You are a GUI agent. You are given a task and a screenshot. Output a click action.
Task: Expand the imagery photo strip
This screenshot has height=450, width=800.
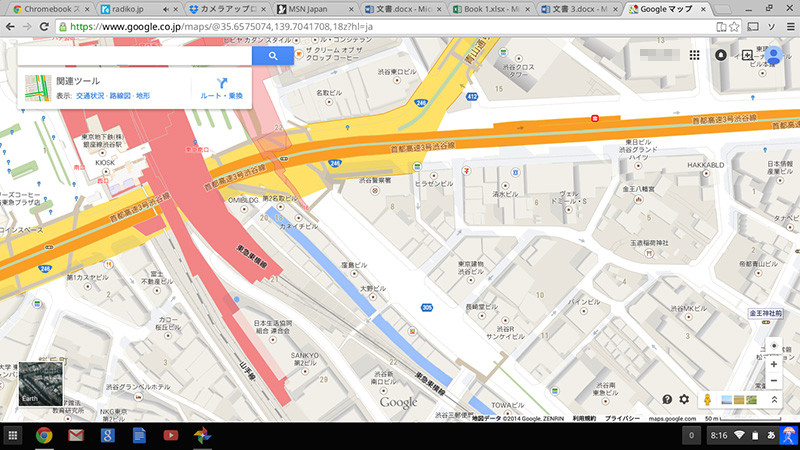(774, 400)
